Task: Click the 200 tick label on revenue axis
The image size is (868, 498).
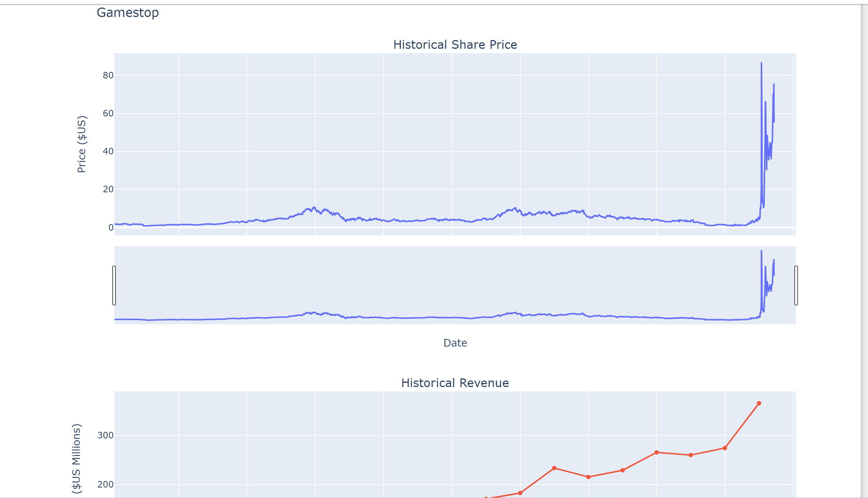Action: (x=105, y=484)
